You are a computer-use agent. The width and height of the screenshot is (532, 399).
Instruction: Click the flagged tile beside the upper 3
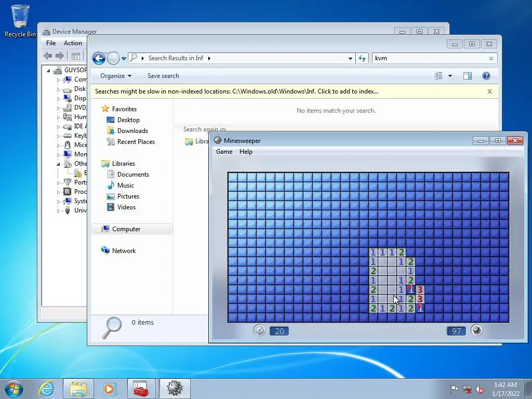pos(410,290)
